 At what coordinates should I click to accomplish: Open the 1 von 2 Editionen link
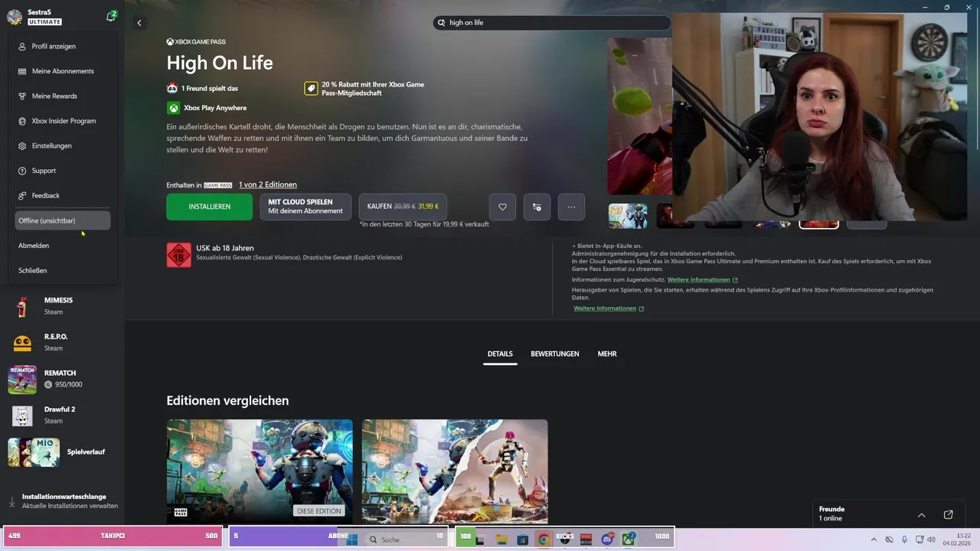(x=267, y=184)
